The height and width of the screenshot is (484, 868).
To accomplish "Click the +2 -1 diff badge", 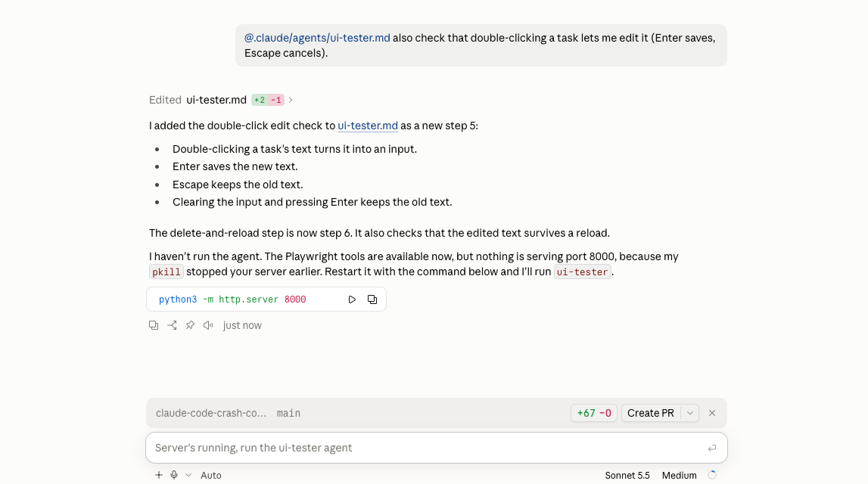I will coord(267,100).
